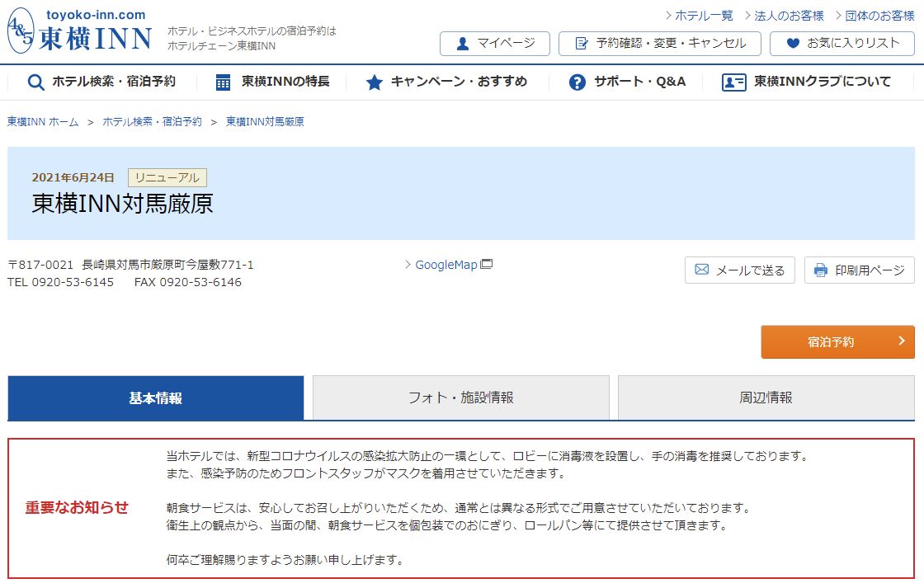Viewport: 924px width, 588px height.
Task: Click the edit icon in the 予約確認・変更・キャンセル button
Action: [x=582, y=44]
